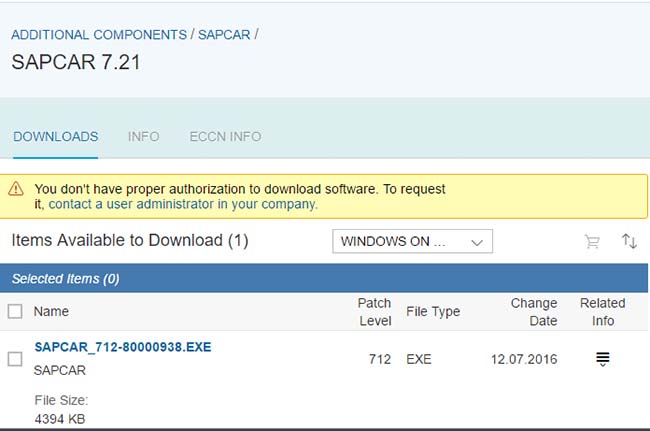
Task: Click the SAPCAR 7.21 page title
Action: (76, 62)
